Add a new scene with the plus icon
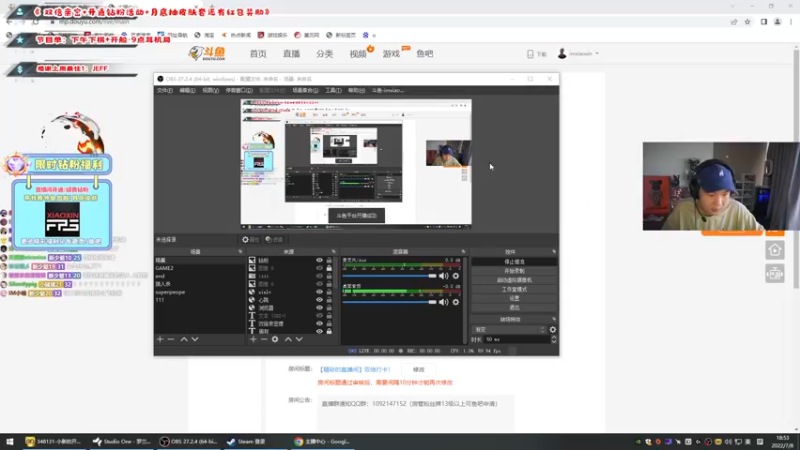The width and height of the screenshot is (800, 450). tap(160, 339)
